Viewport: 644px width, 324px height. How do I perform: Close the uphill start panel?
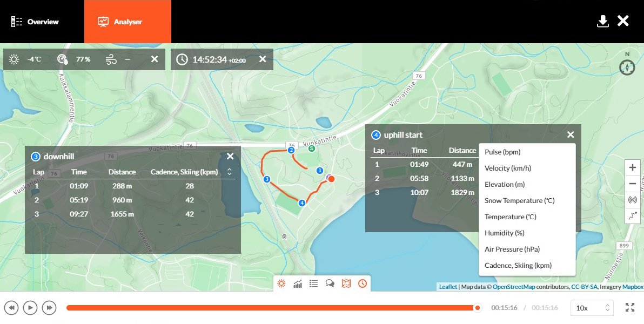click(x=571, y=134)
